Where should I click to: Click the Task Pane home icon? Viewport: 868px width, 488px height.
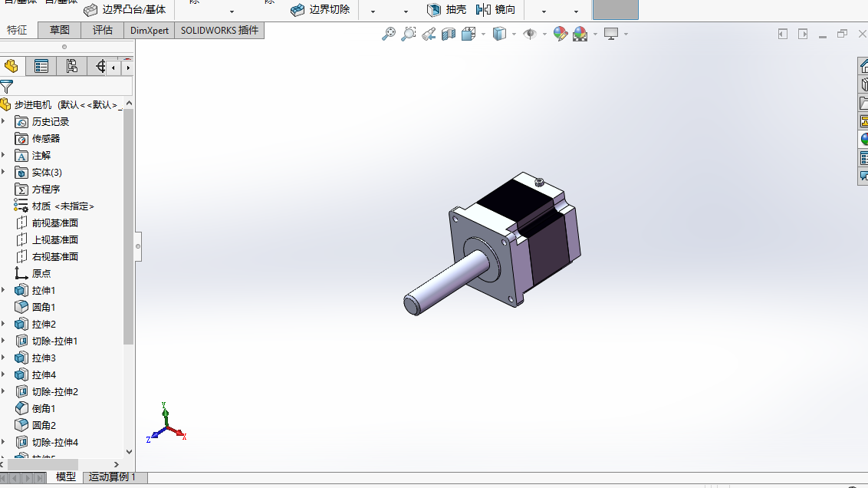863,66
